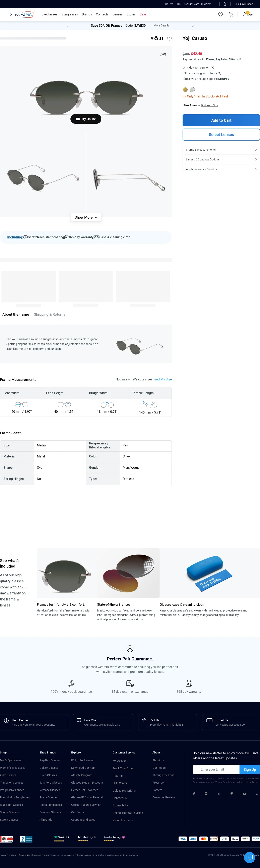Open the shopping cart icon
The width and height of the screenshot is (260, 868).
[231, 14]
